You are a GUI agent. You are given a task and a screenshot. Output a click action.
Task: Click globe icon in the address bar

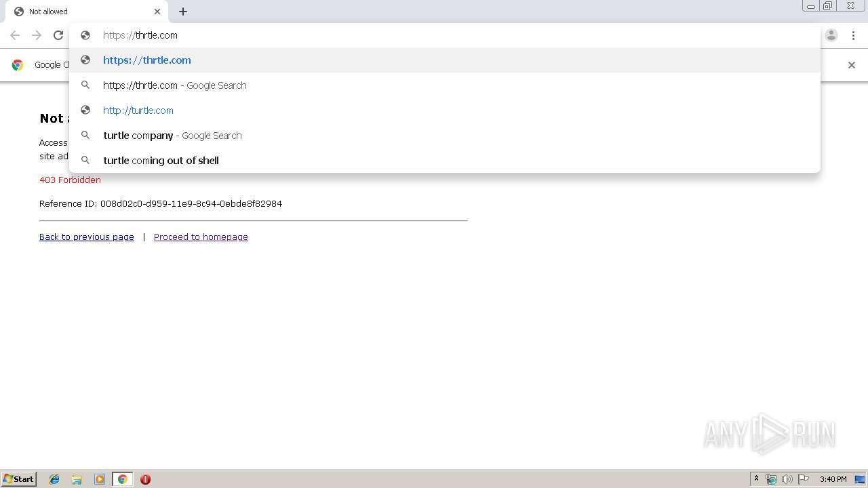(85, 35)
